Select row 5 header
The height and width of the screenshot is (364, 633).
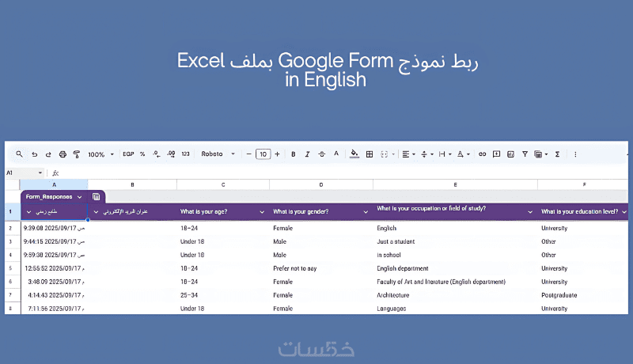click(x=10, y=268)
